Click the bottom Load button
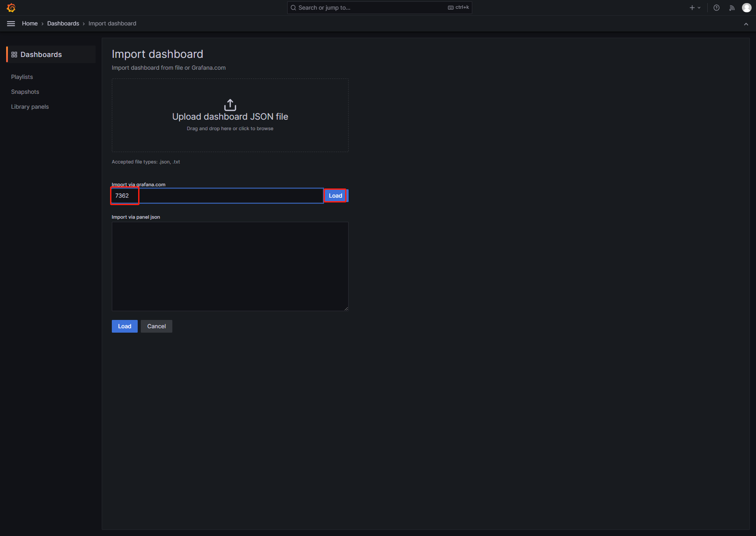The width and height of the screenshot is (756, 536). click(x=125, y=327)
